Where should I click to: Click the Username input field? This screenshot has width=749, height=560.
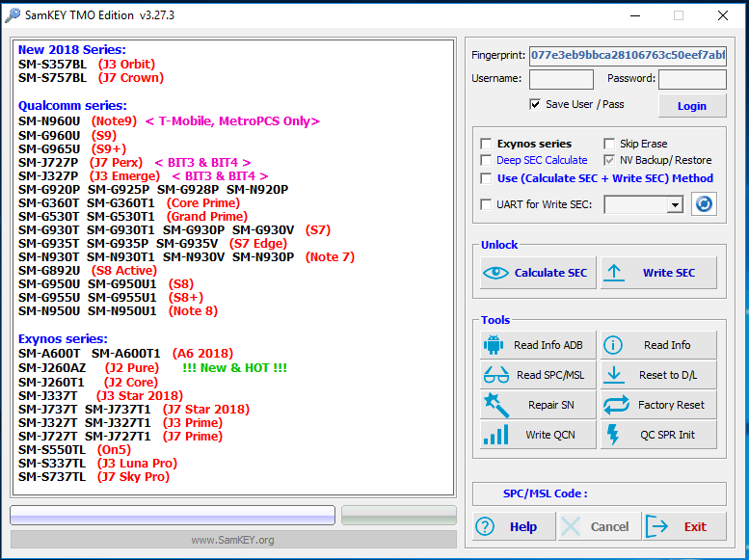click(561, 79)
